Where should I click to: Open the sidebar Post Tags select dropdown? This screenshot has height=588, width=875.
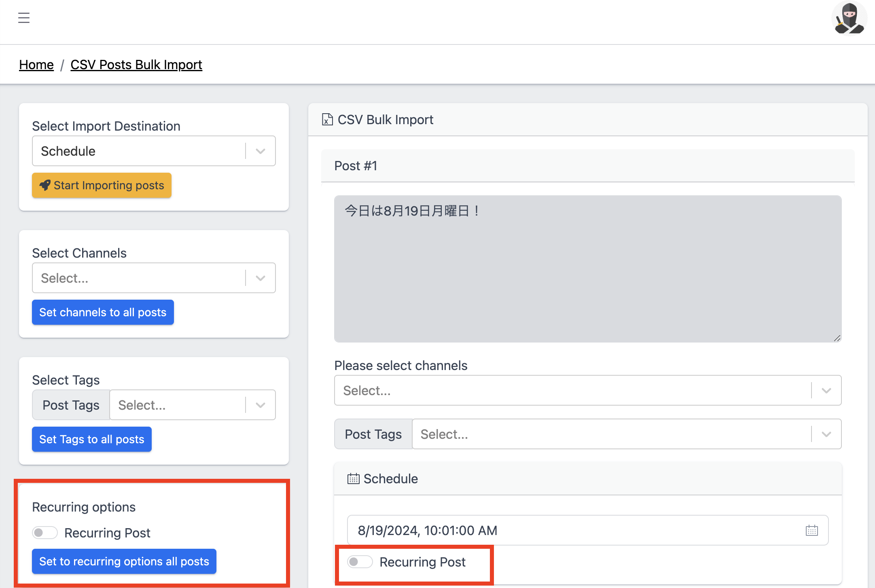(x=193, y=405)
